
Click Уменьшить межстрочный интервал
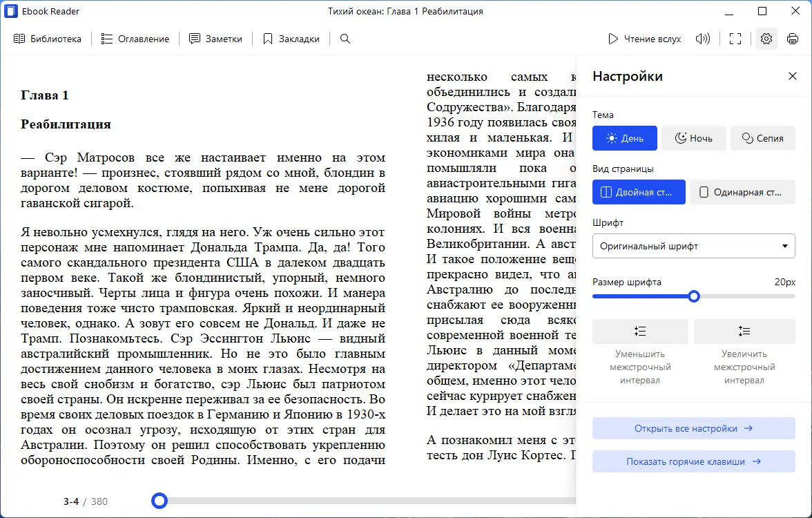639,332
